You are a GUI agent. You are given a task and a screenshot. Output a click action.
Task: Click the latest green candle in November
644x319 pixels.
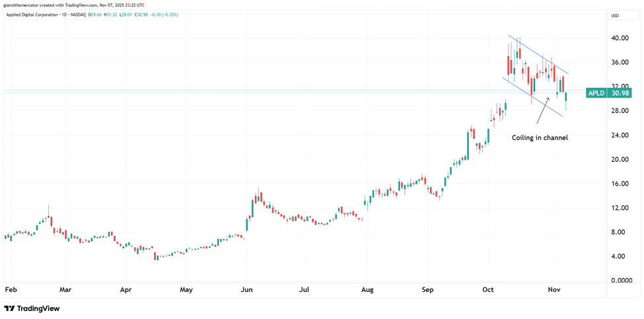[x=566, y=99]
